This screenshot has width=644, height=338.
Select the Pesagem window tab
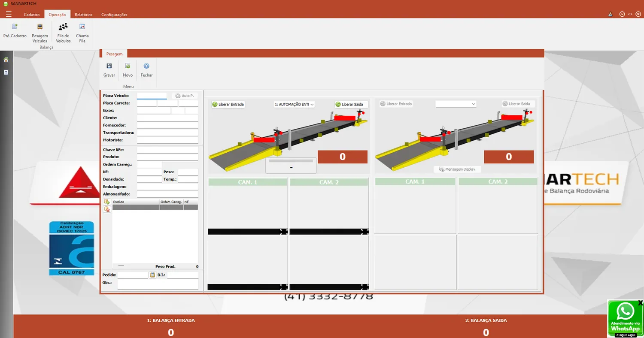click(114, 54)
